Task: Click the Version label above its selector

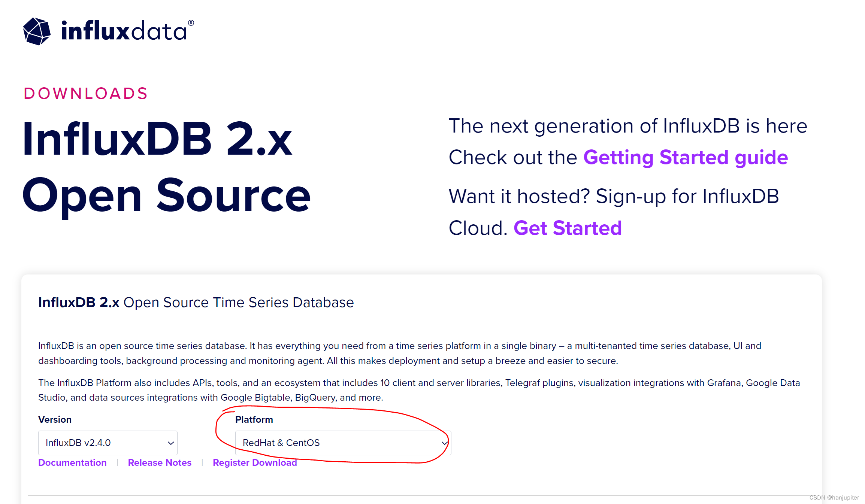Action: (55, 419)
